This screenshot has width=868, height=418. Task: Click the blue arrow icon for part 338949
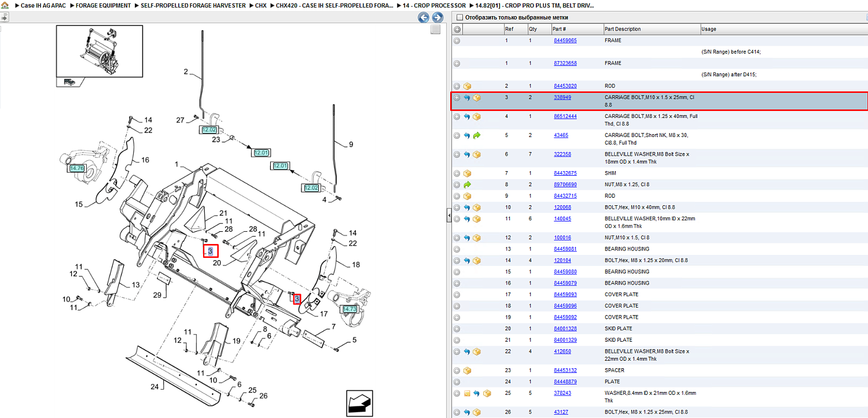point(467,98)
